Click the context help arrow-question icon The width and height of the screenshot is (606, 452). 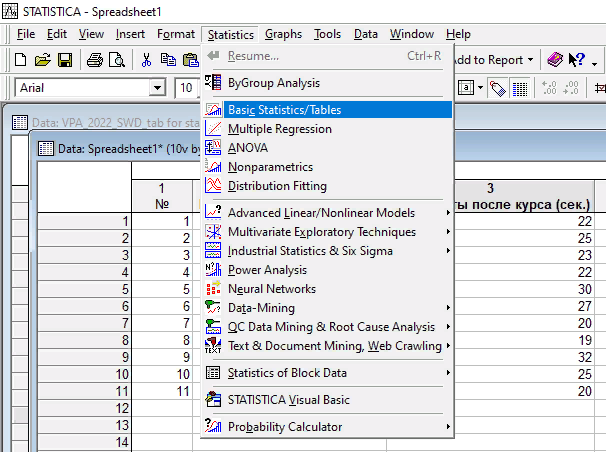pyautogui.click(x=576, y=59)
